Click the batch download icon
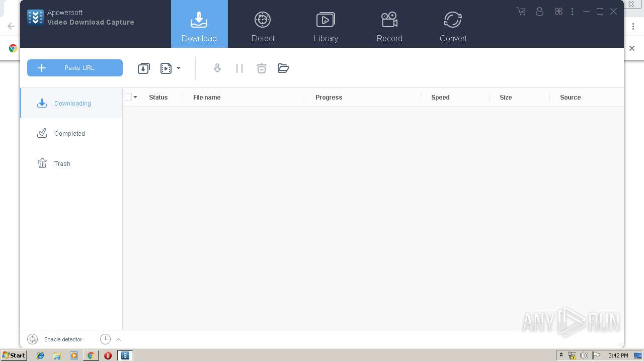Image resolution: width=644 pixels, height=362 pixels. pyautogui.click(x=144, y=68)
